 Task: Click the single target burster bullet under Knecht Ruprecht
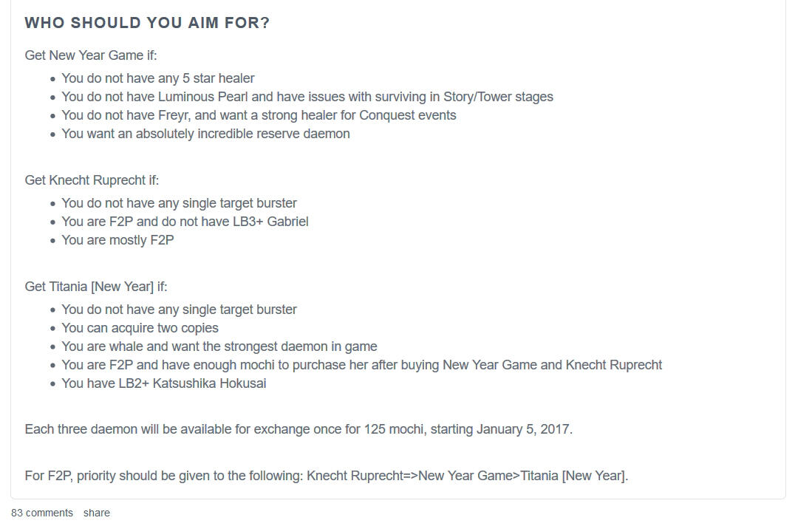[x=179, y=203]
